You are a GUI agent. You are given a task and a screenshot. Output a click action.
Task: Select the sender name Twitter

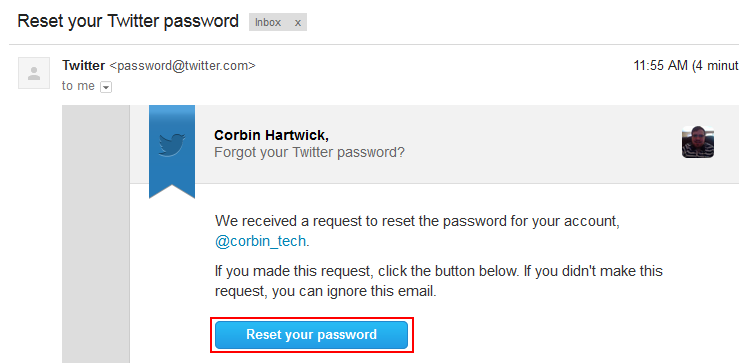pyautogui.click(x=83, y=66)
